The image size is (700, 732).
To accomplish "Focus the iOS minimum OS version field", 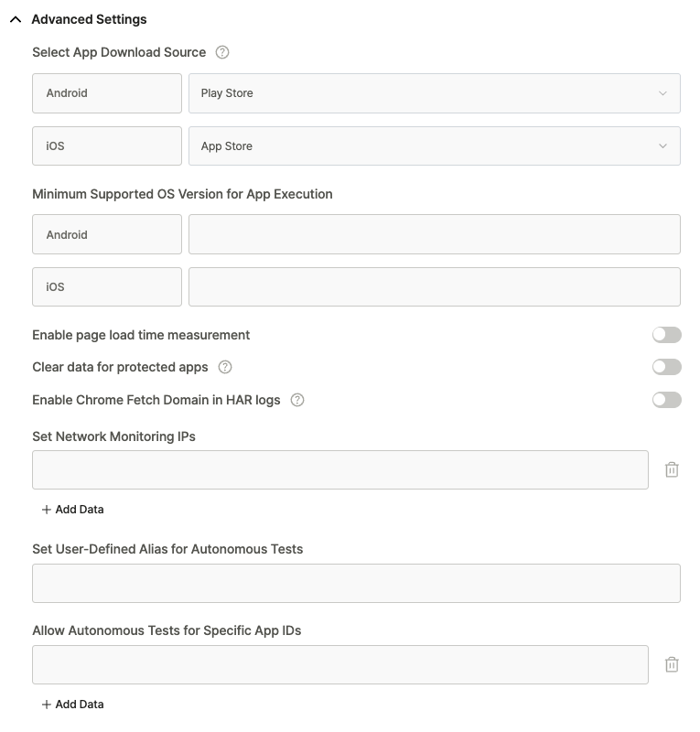I will click(434, 286).
